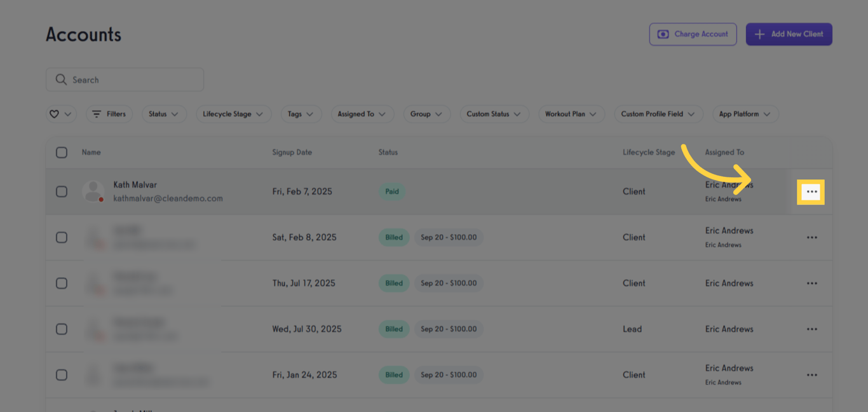Open the three-dot menu for the Jul 30, 2025 row
The image size is (868, 412).
[811, 329]
